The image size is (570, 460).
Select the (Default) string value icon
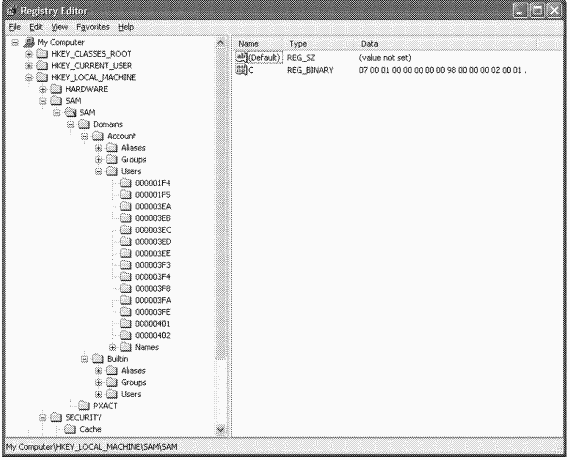241,57
